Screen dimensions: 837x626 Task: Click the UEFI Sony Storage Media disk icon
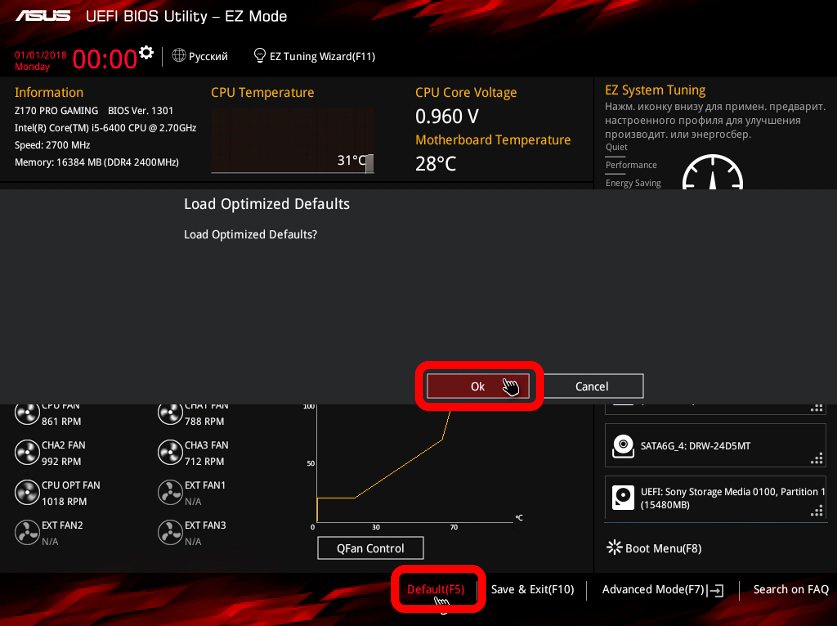coord(622,498)
